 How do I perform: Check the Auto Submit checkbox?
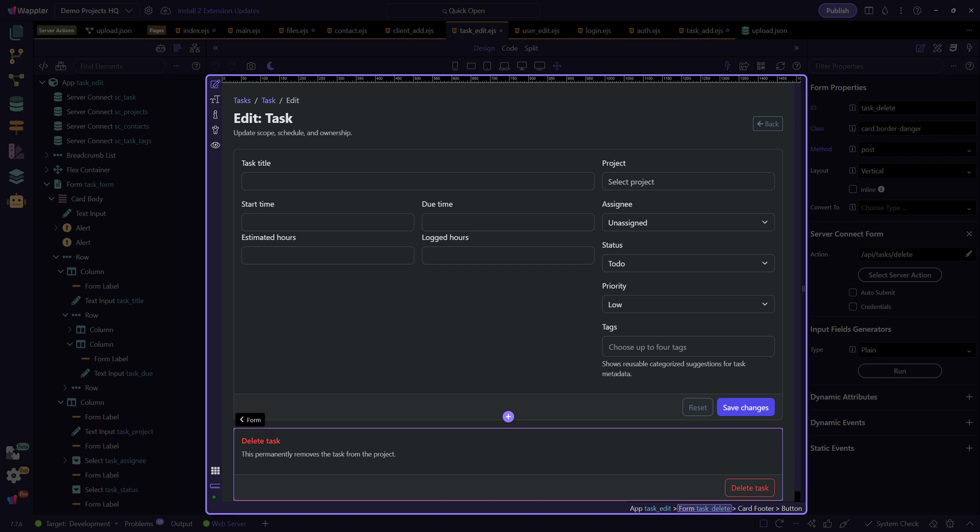[852, 292]
